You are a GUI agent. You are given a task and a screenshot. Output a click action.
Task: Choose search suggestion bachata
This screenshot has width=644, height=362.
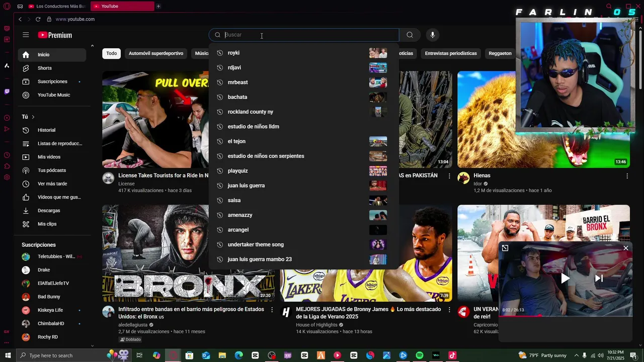[303, 97]
